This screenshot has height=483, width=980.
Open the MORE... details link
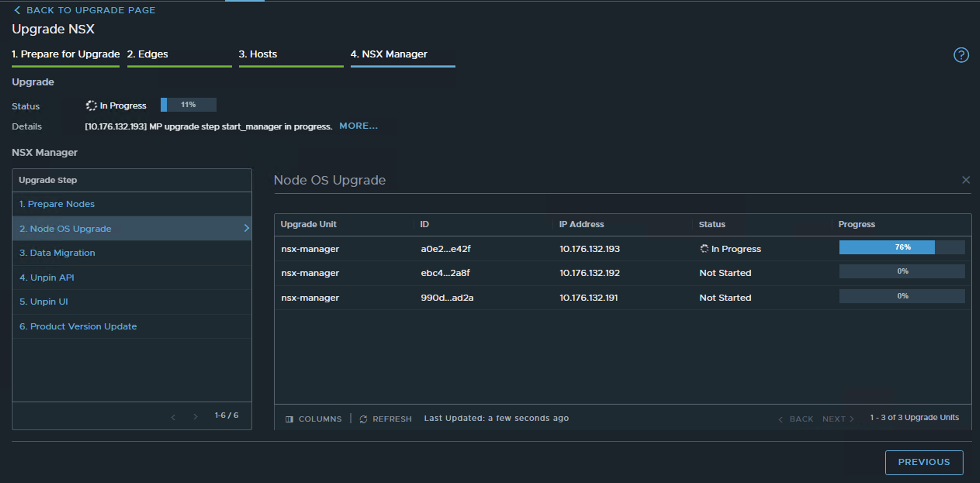coord(358,126)
